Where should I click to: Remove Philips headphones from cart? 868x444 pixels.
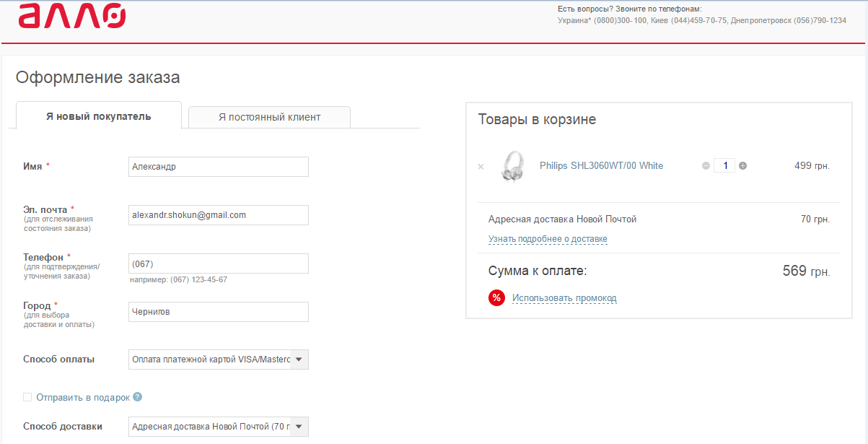[481, 167]
